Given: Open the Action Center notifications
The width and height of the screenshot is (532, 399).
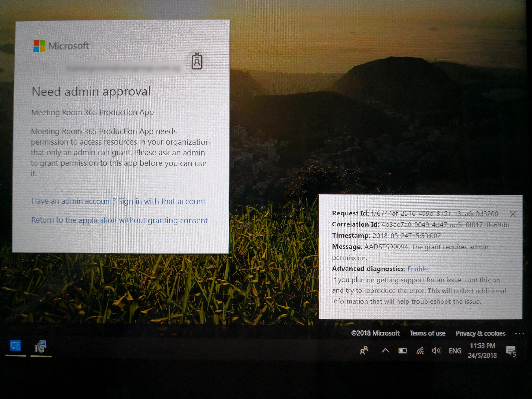Looking at the screenshot, I should (x=511, y=351).
